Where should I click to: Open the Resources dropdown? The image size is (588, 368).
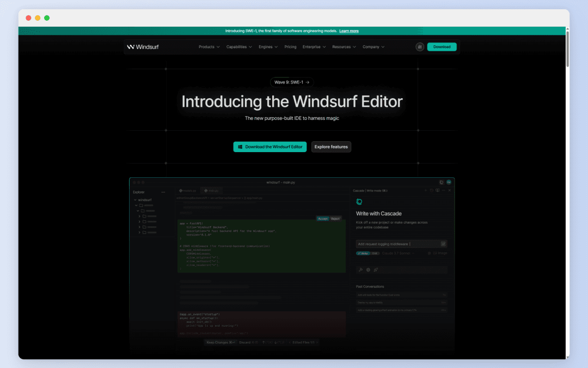(344, 47)
